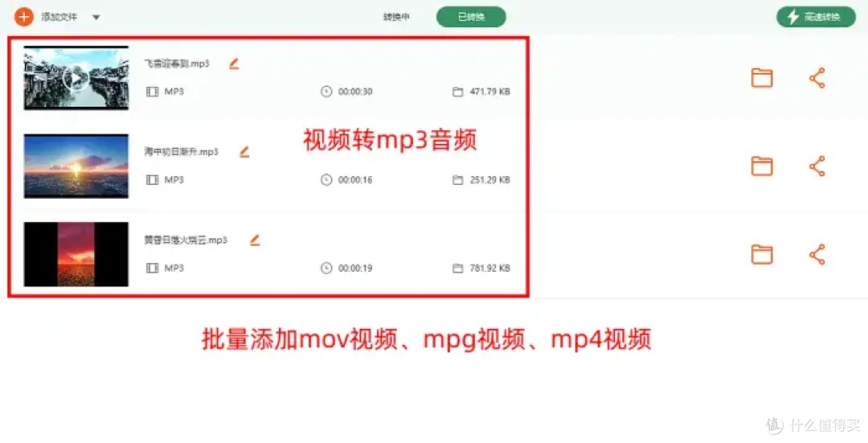
Task: Click the duration text 00:00:30
Action: 355,92
